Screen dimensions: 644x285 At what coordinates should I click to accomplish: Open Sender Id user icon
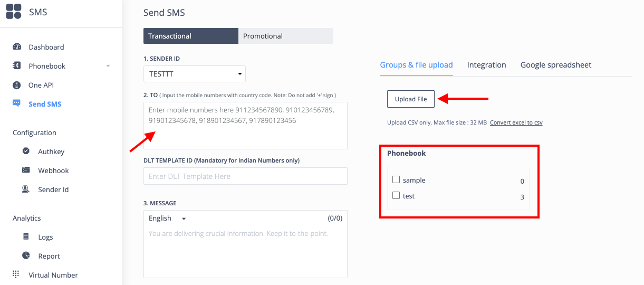26,189
